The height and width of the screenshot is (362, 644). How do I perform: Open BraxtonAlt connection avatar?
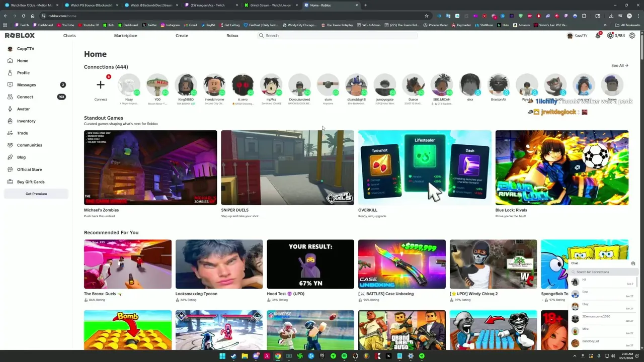pos(499,85)
